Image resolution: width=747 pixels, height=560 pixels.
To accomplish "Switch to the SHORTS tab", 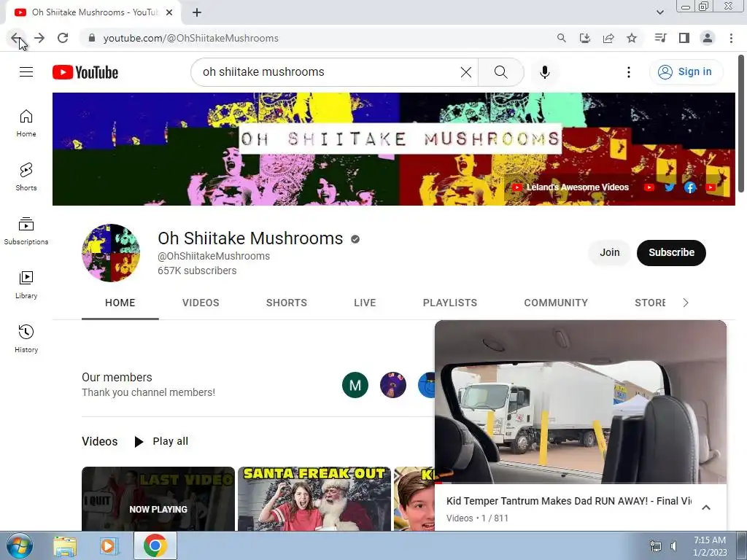I will click(286, 303).
